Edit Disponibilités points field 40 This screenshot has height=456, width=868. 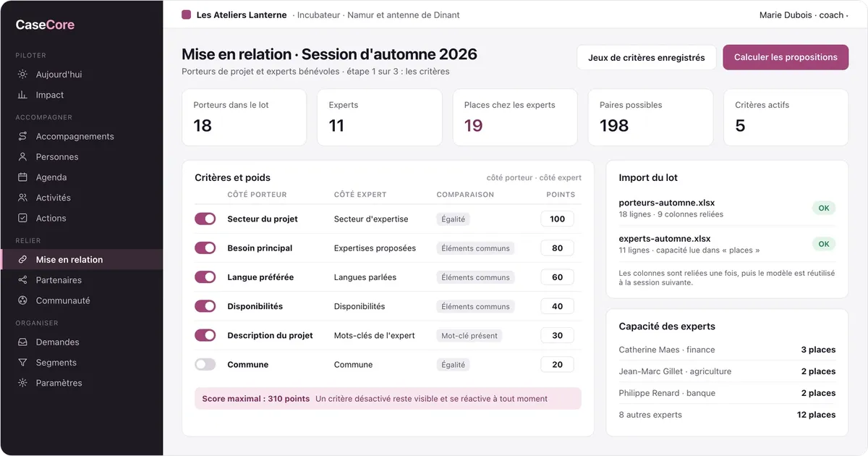point(557,306)
